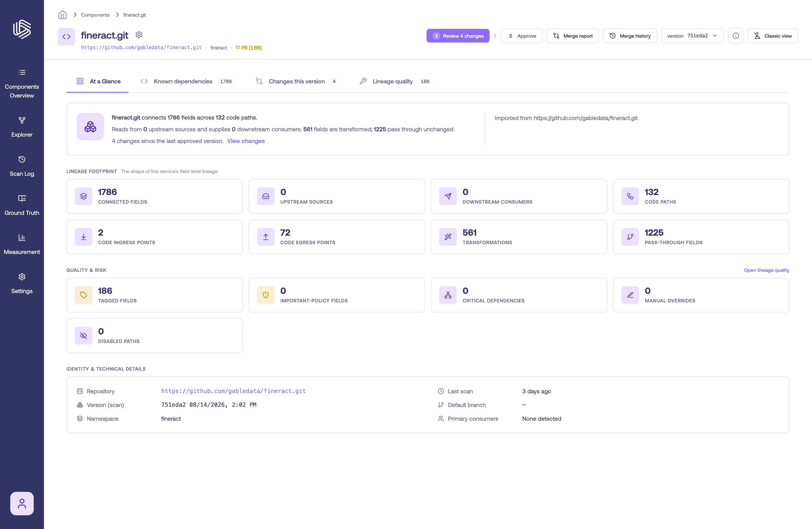Click the 561 Transformations count
Viewport: 812px width, 529px height.
point(469,232)
